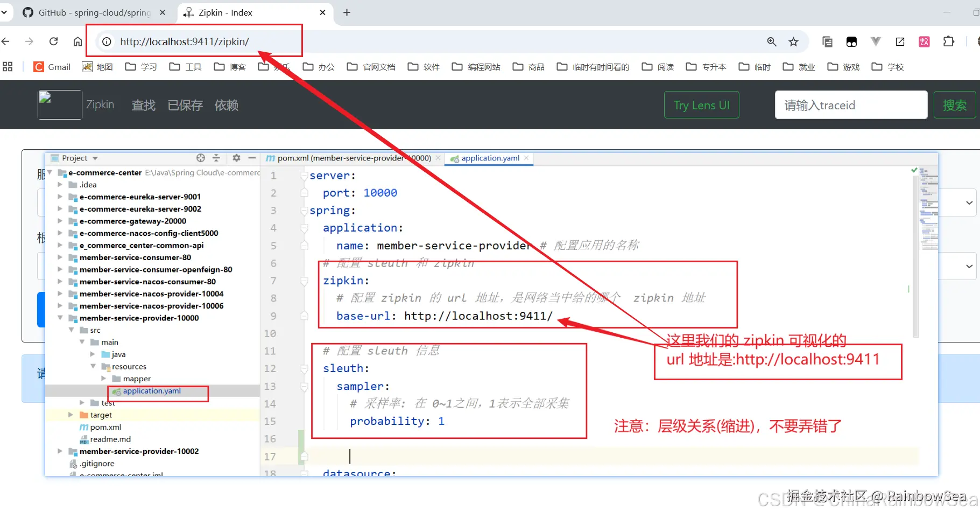
Task: Click the browser address bar URL
Action: click(185, 41)
